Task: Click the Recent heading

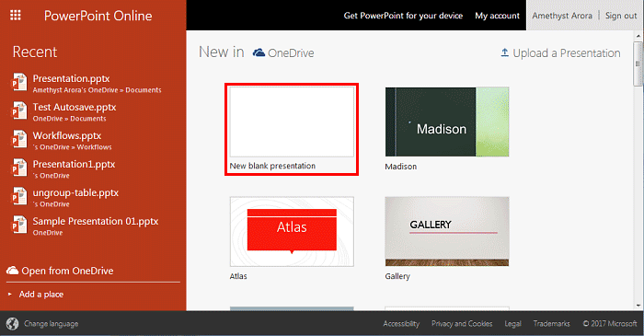Action: pyautogui.click(x=35, y=52)
